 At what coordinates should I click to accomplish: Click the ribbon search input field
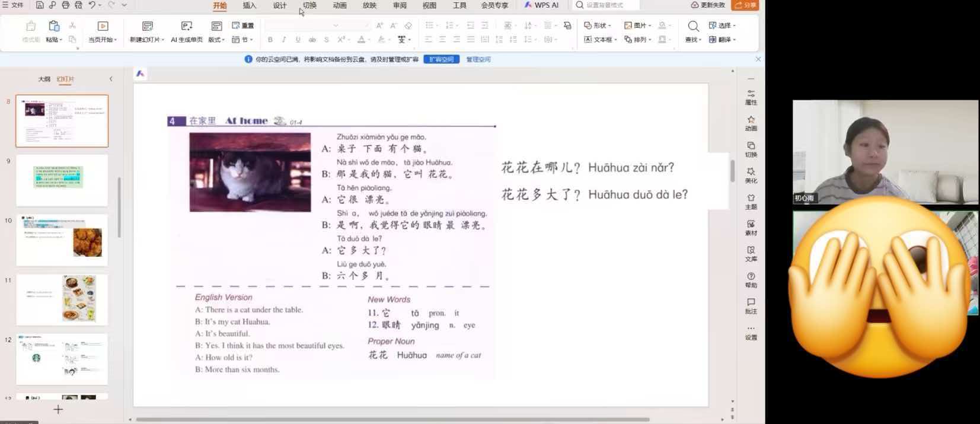(607, 5)
